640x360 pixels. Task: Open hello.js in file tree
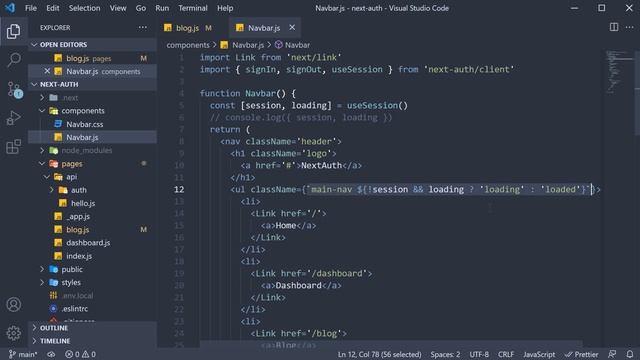pyautogui.click(x=92, y=203)
